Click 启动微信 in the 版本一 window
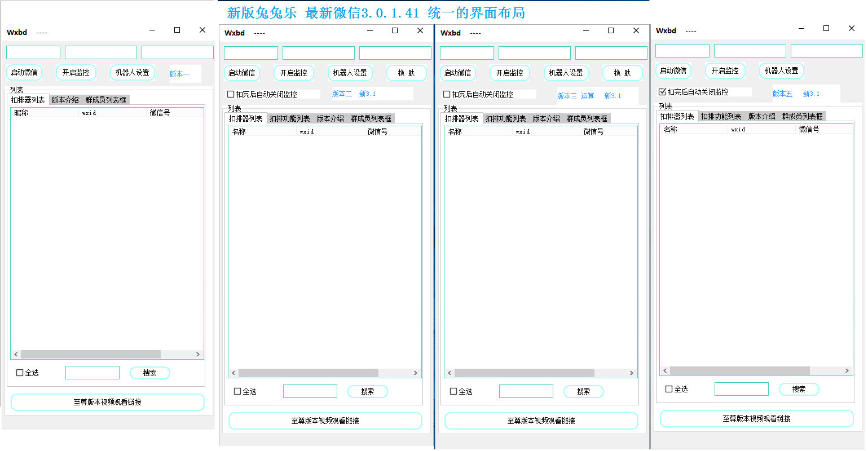Screen dimensions: 868x451 click(x=24, y=73)
